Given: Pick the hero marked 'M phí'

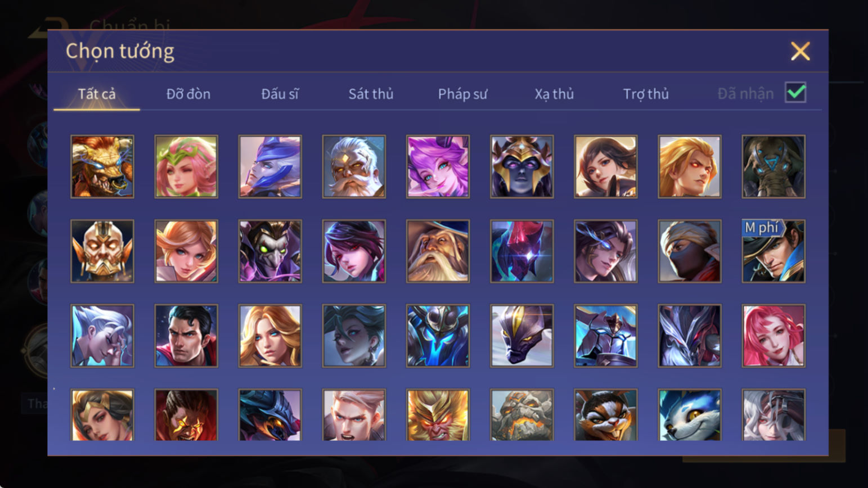Looking at the screenshot, I should (x=773, y=251).
